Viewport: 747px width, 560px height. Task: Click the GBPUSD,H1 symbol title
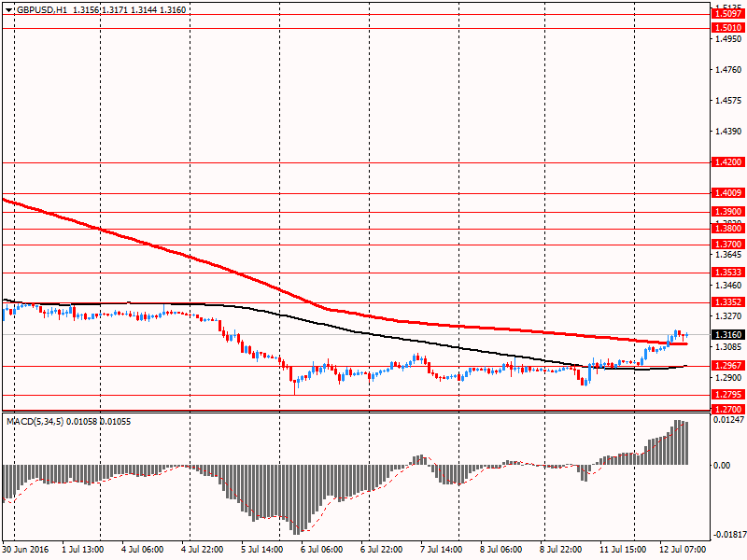(x=42, y=10)
